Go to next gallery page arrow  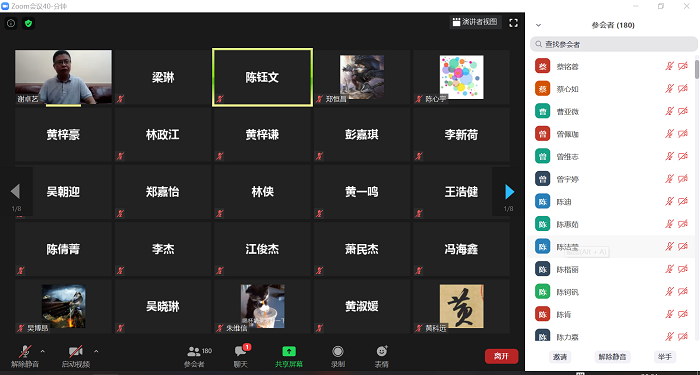[x=509, y=192]
